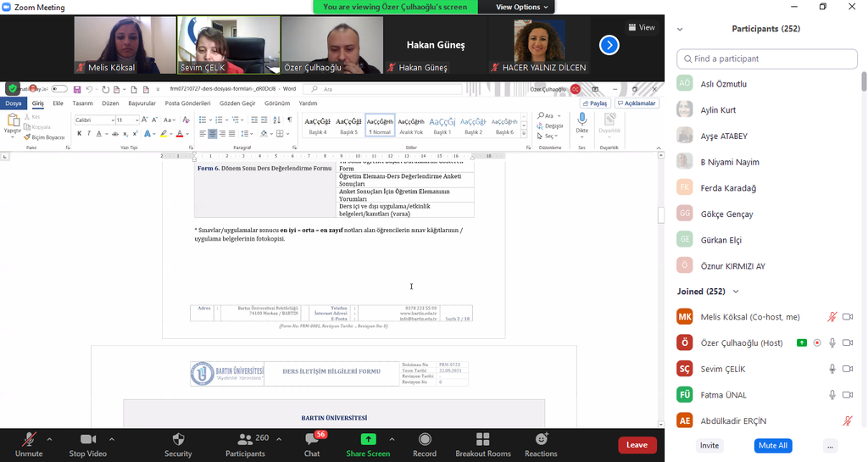Open the Reactions smiley icon

point(541,439)
